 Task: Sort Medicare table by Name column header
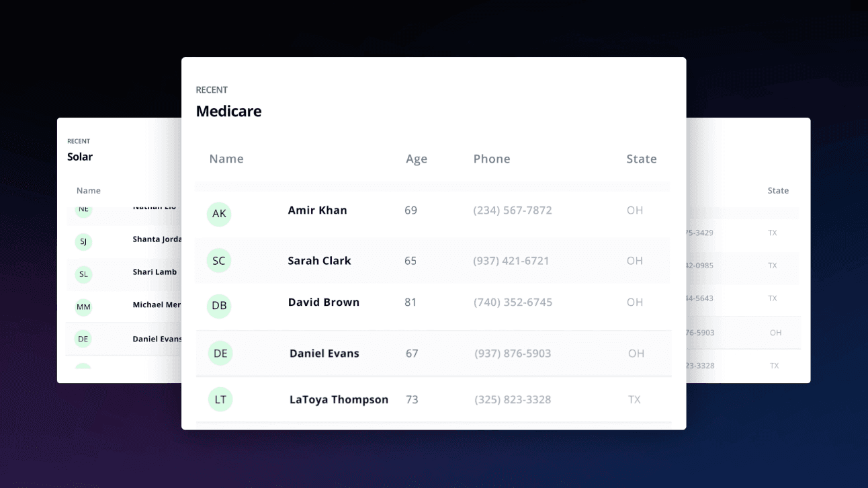226,159
